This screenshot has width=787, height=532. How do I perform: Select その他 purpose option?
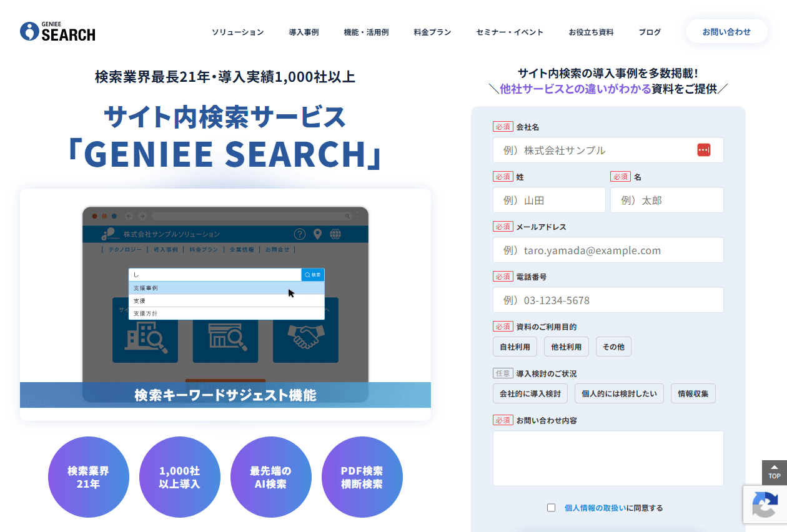(x=613, y=347)
